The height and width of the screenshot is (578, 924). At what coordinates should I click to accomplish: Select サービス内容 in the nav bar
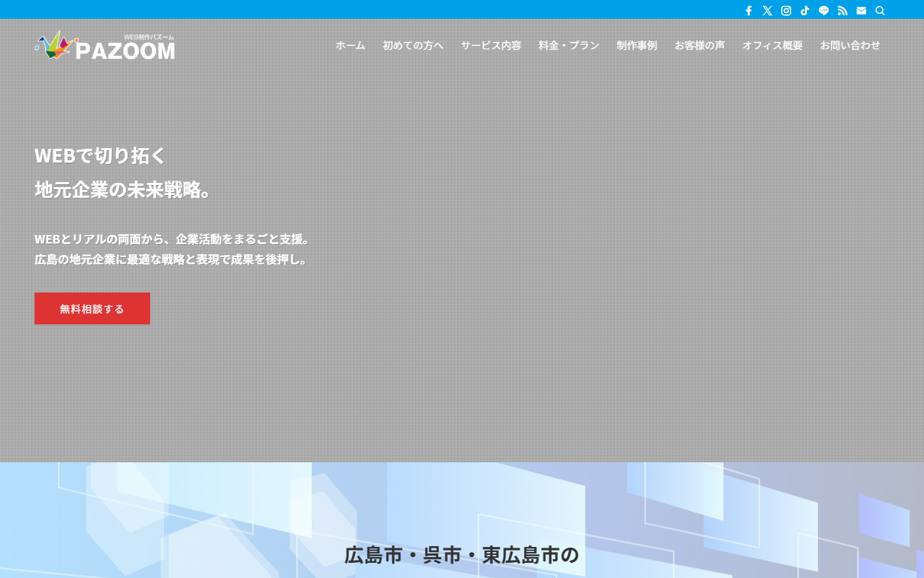pos(491,46)
